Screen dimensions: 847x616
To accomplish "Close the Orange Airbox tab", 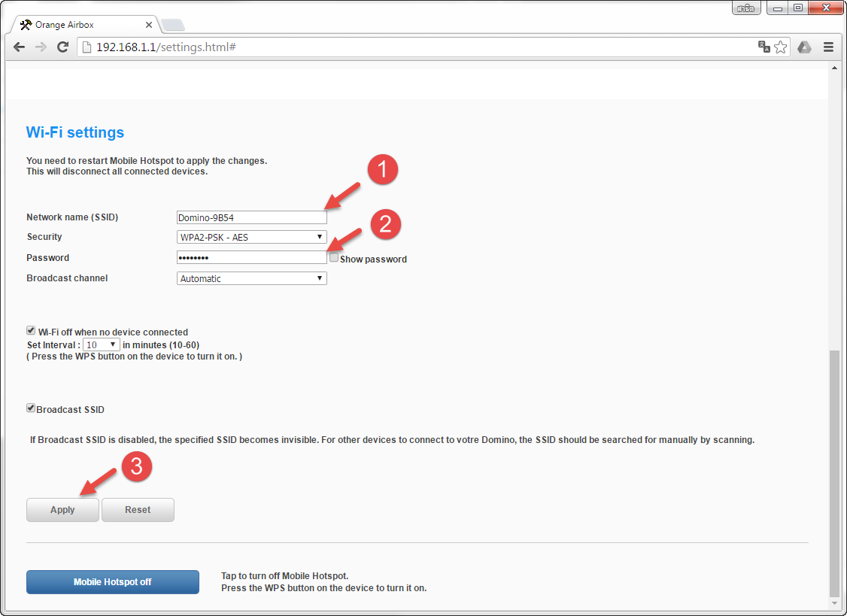I will point(149,25).
